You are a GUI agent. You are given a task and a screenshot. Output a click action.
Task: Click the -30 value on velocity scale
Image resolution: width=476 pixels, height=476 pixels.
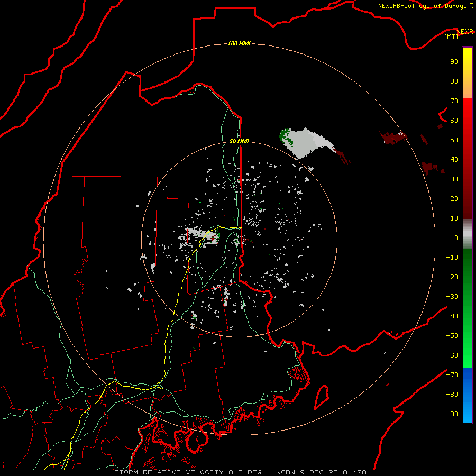point(452,297)
